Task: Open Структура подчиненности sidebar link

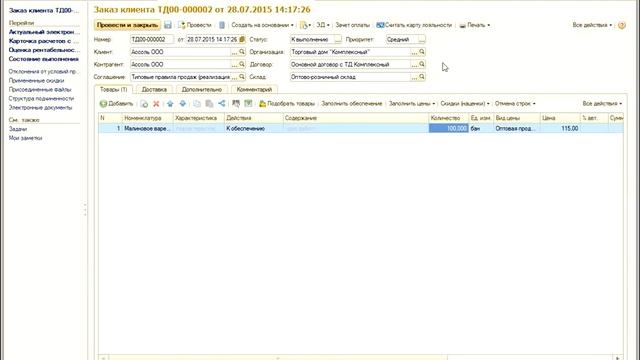Action: click(x=41, y=98)
